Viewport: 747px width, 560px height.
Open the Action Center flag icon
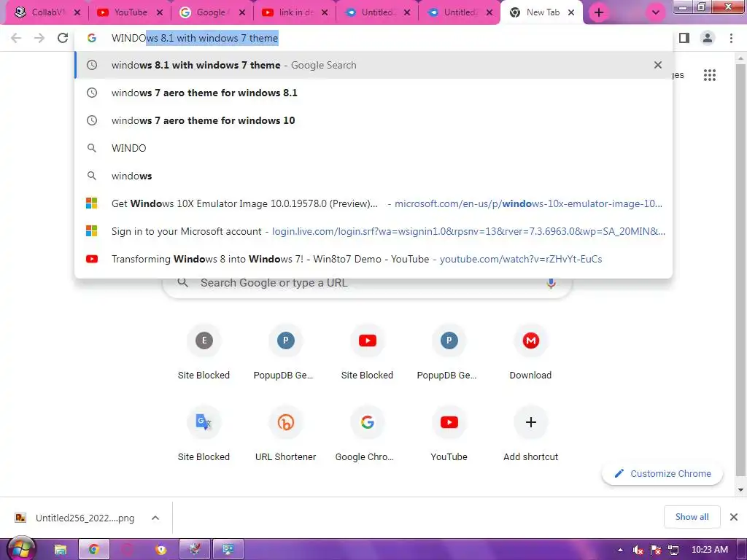656,550
